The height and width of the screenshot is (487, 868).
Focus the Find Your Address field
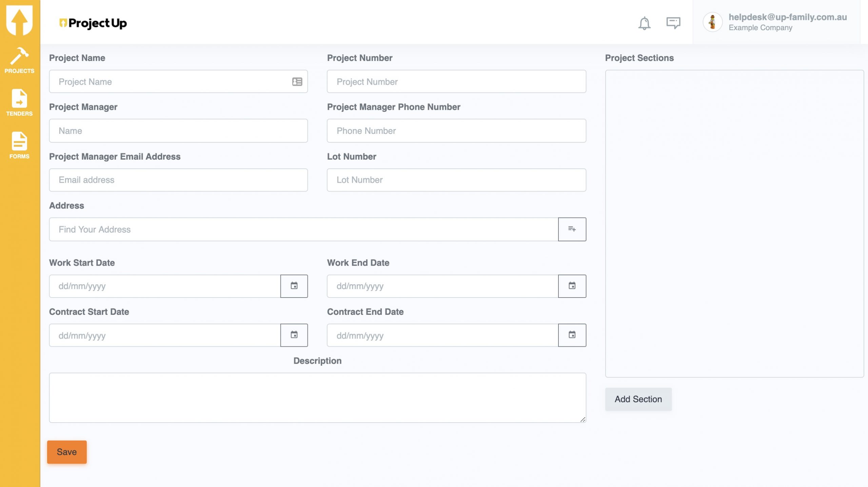[303, 229]
